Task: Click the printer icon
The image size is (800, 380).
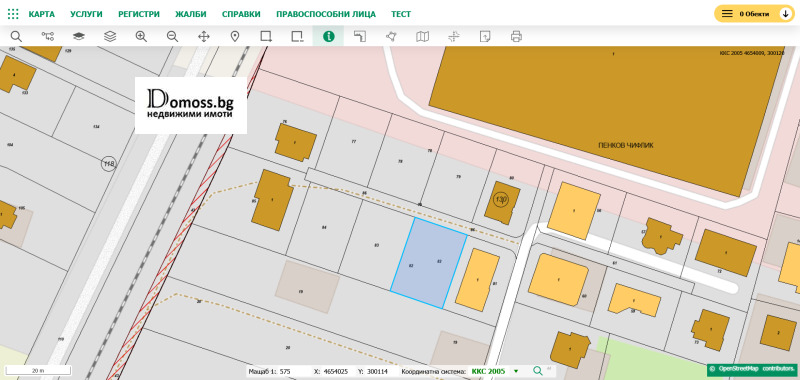Action: pyautogui.click(x=516, y=36)
